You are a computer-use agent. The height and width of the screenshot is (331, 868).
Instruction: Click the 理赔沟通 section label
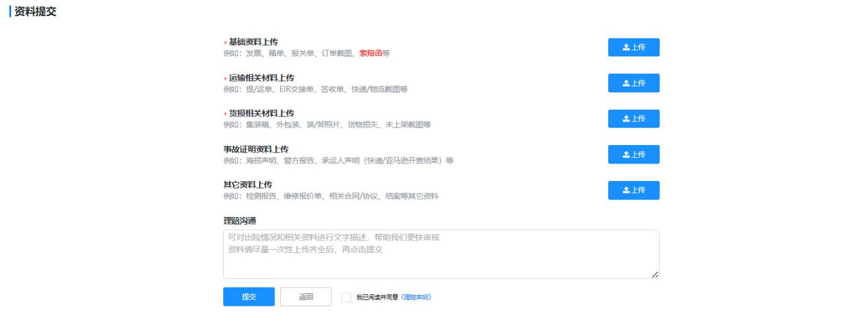(240, 221)
